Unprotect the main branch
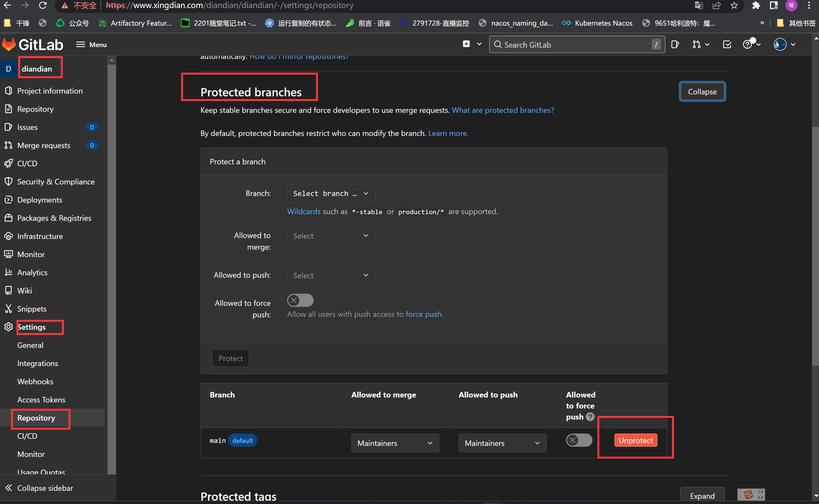Screen dimensions: 819x504 [636, 440]
